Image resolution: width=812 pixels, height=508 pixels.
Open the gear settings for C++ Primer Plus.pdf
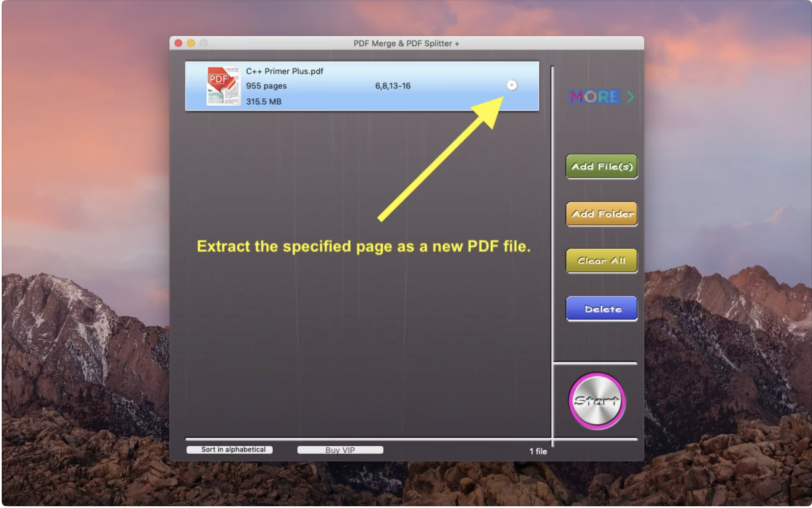click(x=512, y=85)
